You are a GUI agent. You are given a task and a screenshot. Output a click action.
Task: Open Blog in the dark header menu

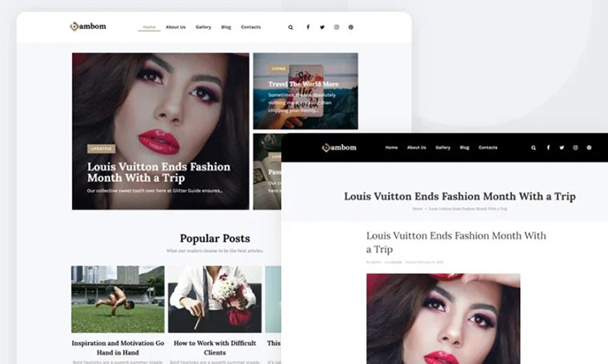click(x=464, y=148)
